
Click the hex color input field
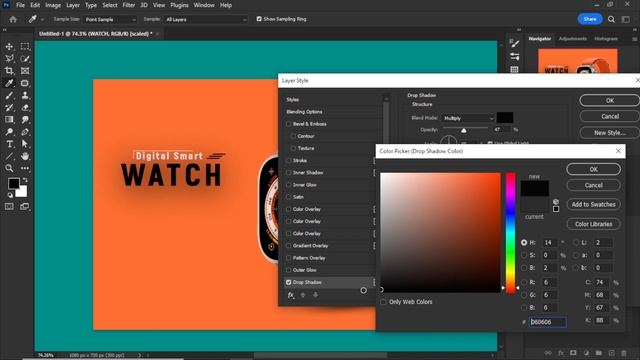[x=548, y=322]
